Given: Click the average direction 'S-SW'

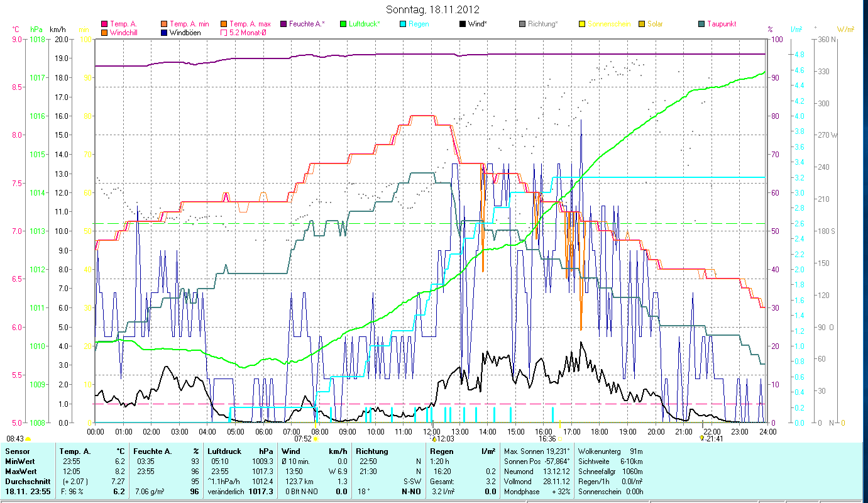Looking at the screenshot, I should 412,482.
